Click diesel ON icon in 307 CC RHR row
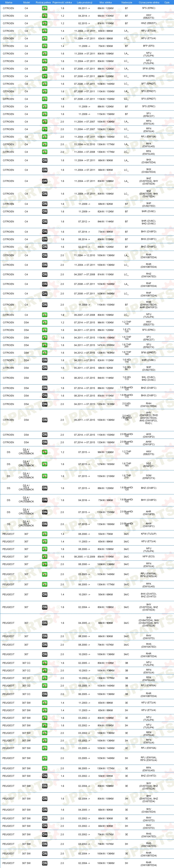 pyautogui.click(x=45, y=695)
